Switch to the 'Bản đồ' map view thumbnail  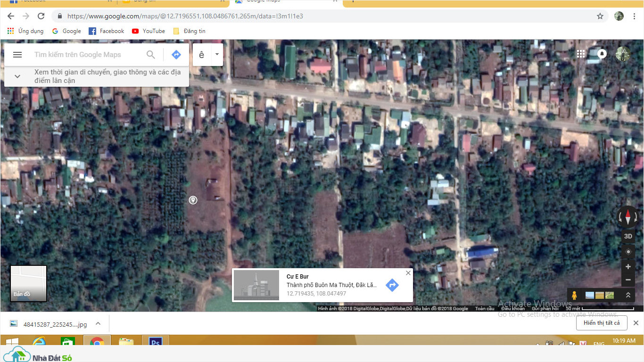click(29, 283)
